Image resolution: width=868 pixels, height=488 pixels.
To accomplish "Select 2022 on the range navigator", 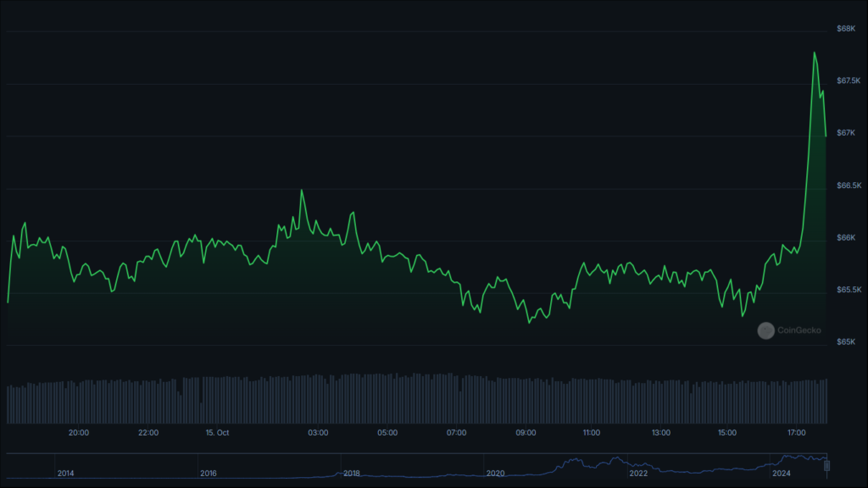I will coord(638,473).
